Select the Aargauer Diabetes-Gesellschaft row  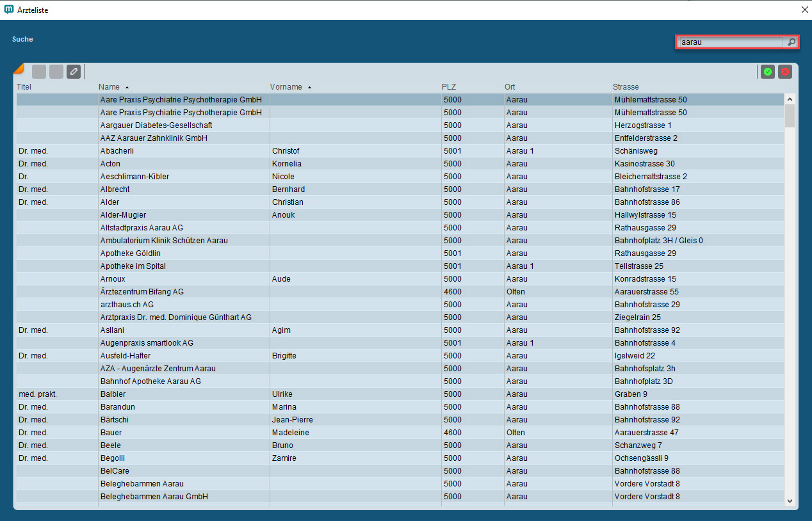click(156, 125)
